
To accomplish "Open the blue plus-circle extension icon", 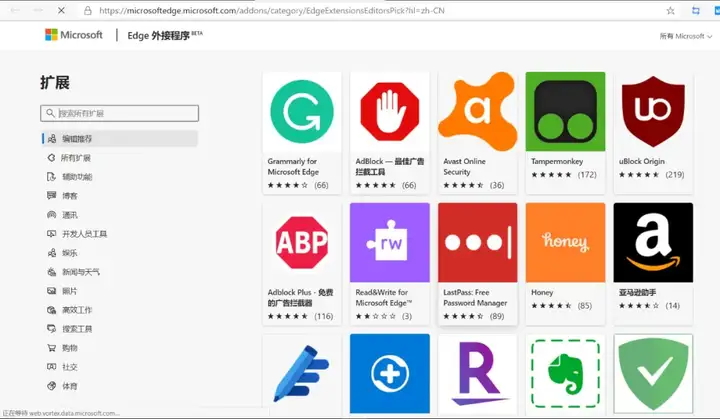I will tap(389, 374).
